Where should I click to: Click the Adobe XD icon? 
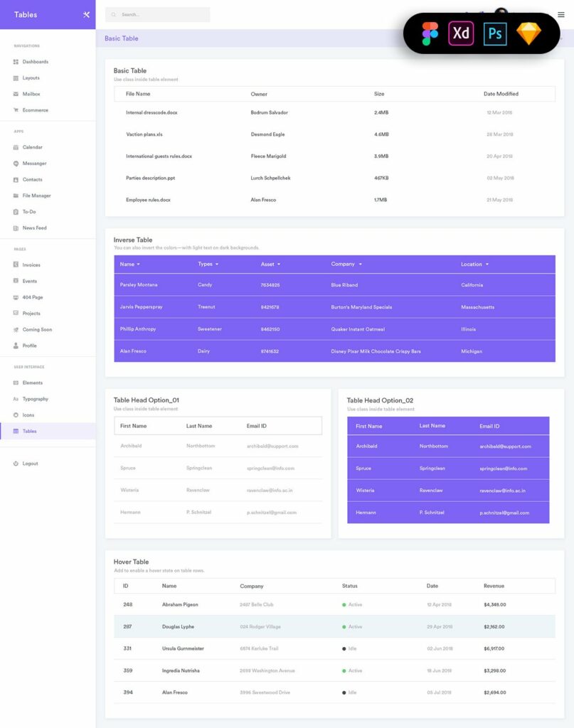tap(460, 33)
